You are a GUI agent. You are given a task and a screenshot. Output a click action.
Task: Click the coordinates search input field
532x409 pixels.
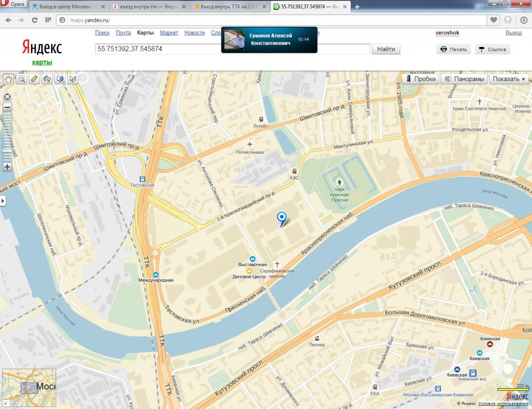pos(233,49)
